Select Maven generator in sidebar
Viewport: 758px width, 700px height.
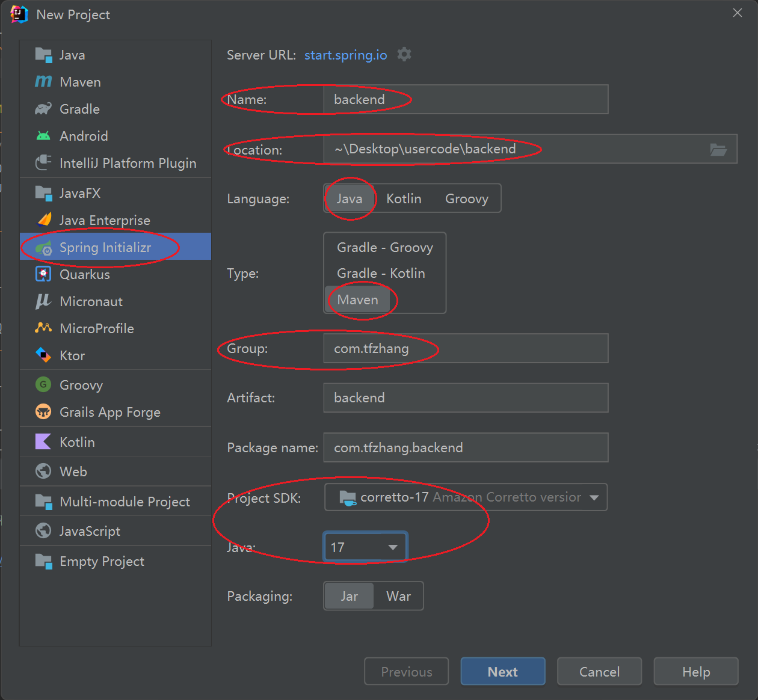(116, 82)
